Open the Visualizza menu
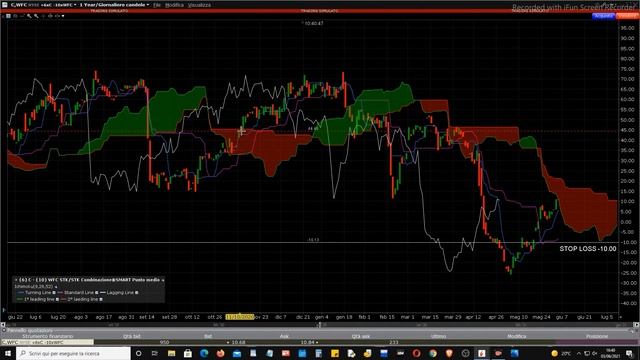The width and height of the screenshot is (640, 360). (199, 5)
